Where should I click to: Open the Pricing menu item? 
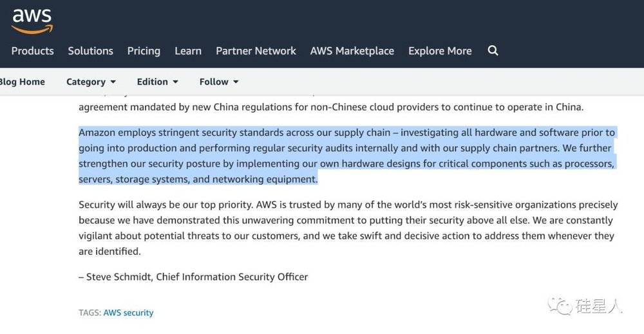144,51
